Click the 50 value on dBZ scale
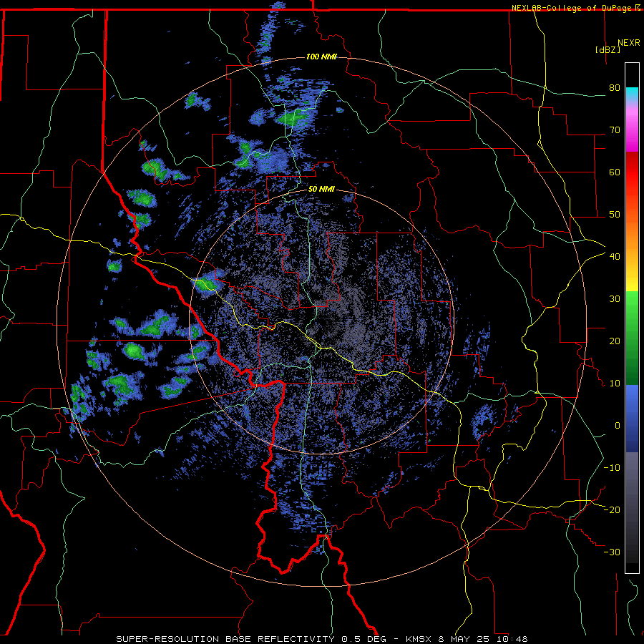644x644 pixels. point(615,215)
